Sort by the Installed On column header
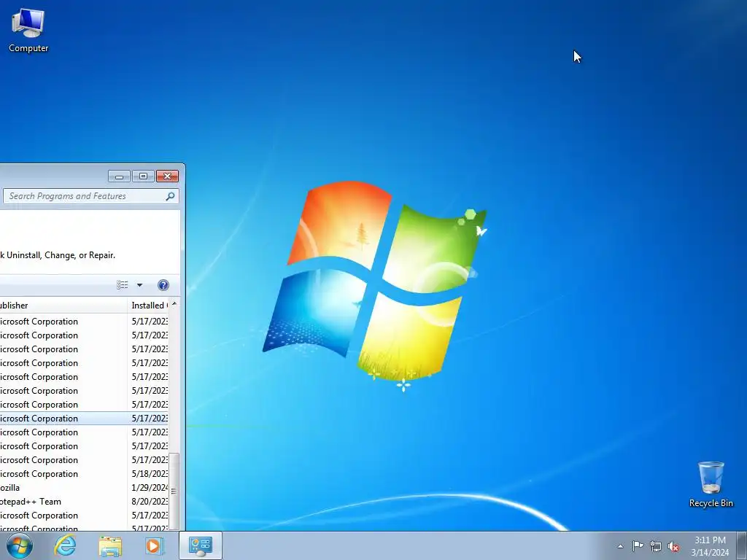 [x=148, y=306]
